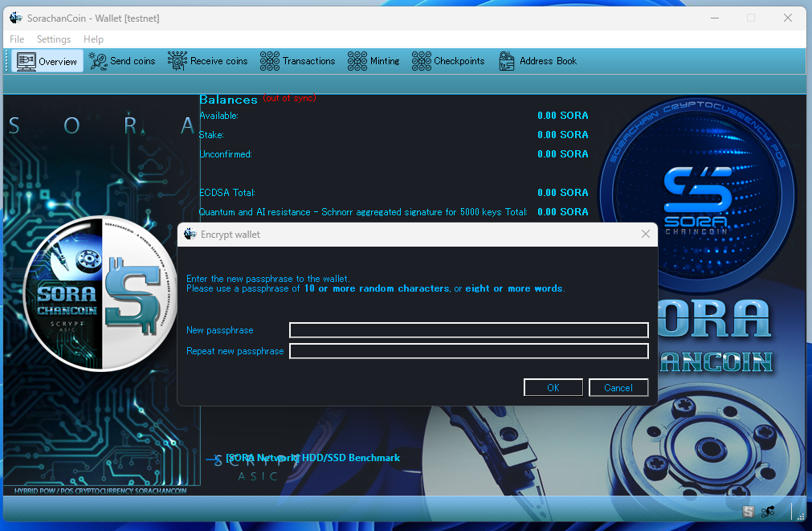The width and height of the screenshot is (812, 531).
Task: Click the staking S icon in status bar
Action: tap(749, 512)
